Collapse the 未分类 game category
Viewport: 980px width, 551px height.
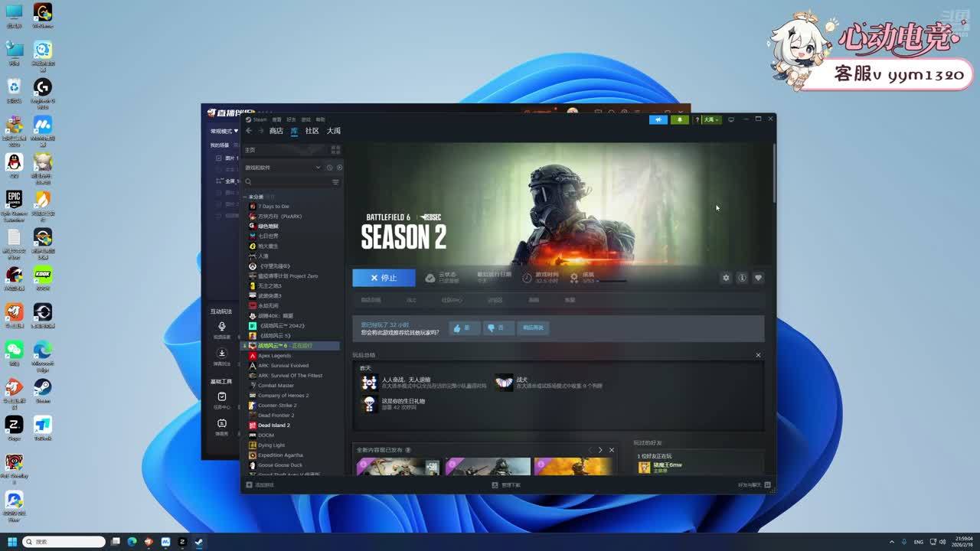point(245,197)
